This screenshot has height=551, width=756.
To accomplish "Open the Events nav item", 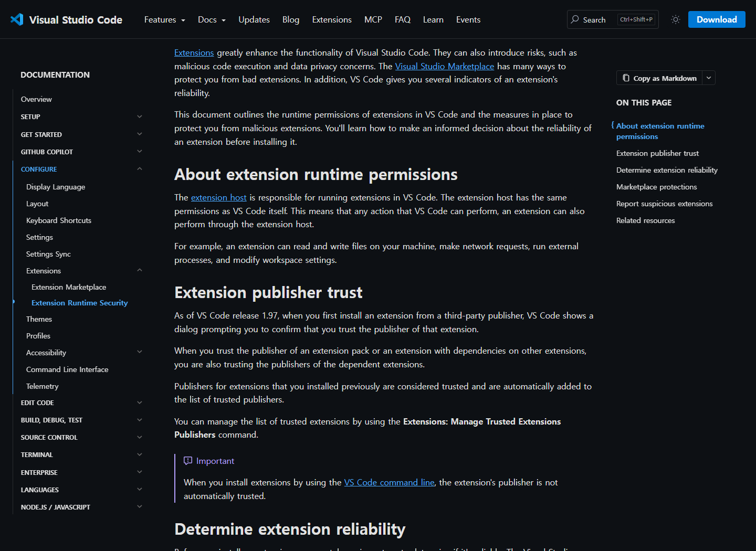I will coord(468,19).
